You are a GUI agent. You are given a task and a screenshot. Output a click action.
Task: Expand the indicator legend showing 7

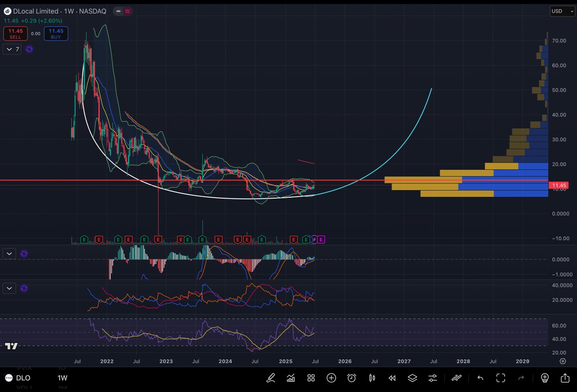(12, 49)
